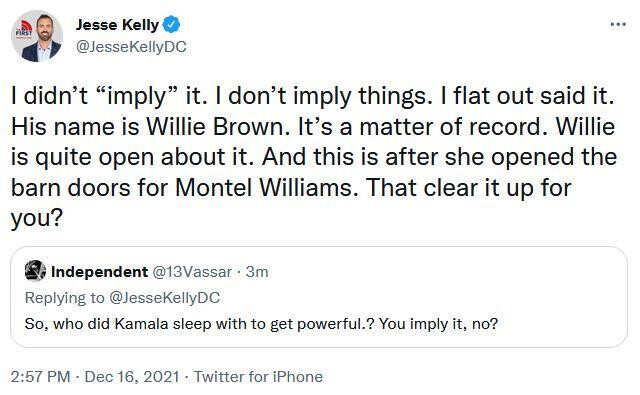Click the words "Montel Williams" in the tweet
Viewport: 640px width, 395px height.
(264, 188)
